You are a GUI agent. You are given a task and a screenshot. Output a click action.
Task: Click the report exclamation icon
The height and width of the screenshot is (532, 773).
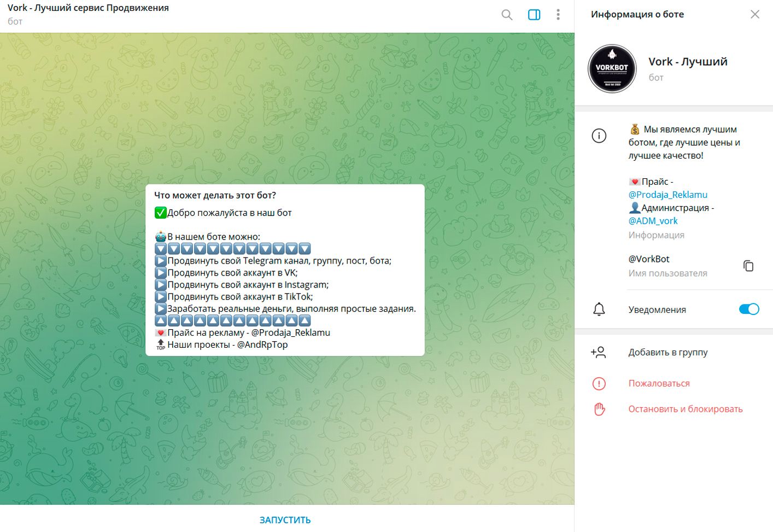[x=599, y=384]
